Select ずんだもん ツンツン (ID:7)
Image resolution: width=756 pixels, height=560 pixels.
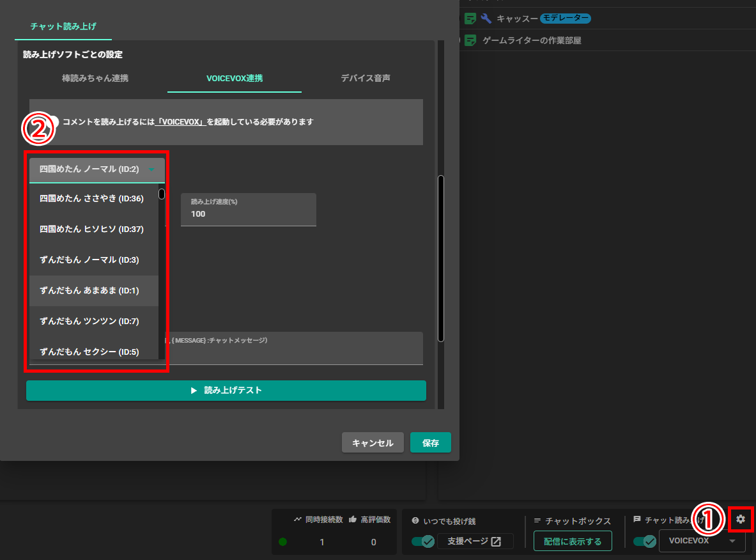coord(93,322)
